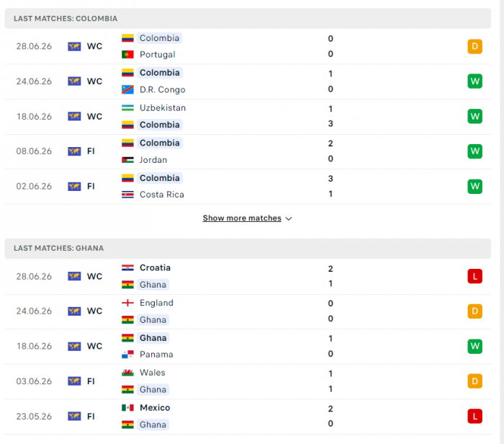Click the Costa Rica flag icon
This screenshot has height=444, width=504.
tap(127, 195)
